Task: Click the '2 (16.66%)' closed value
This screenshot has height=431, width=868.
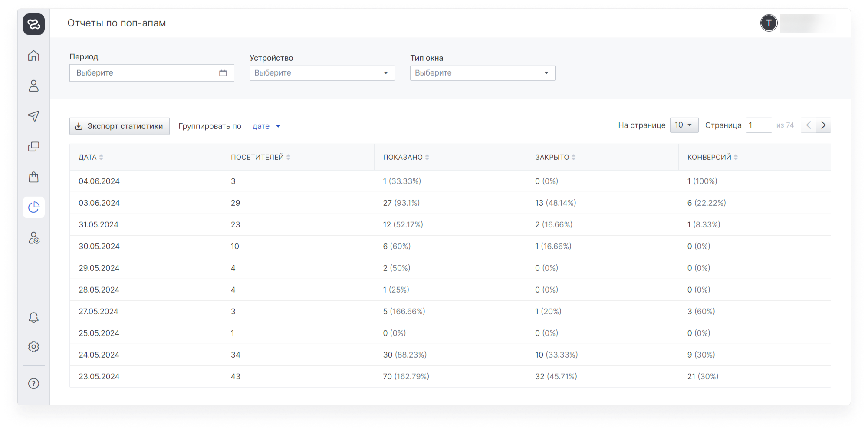Action: [x=554, y=224]
